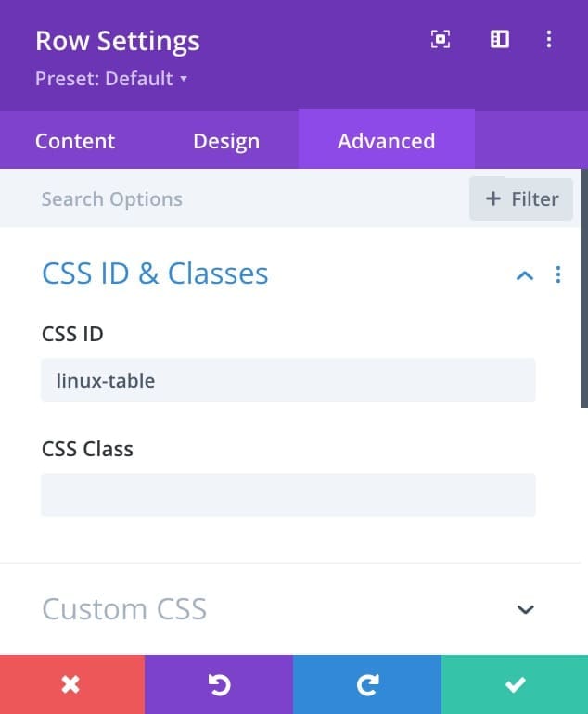Expand the Custom CSS section
Image resolution: width=588 pixels, height=714 pixels.
click(x=525, y=609)
